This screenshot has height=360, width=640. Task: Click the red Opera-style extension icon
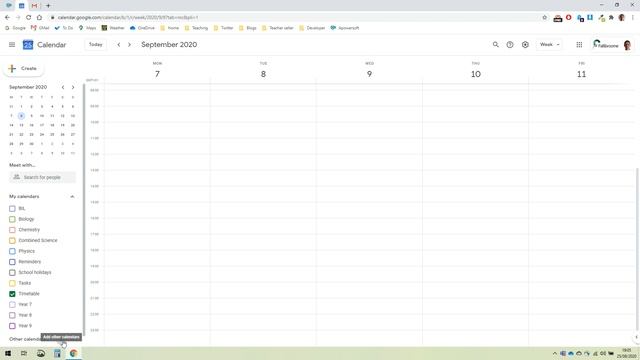pyautogui.click(x=569, y=18)
